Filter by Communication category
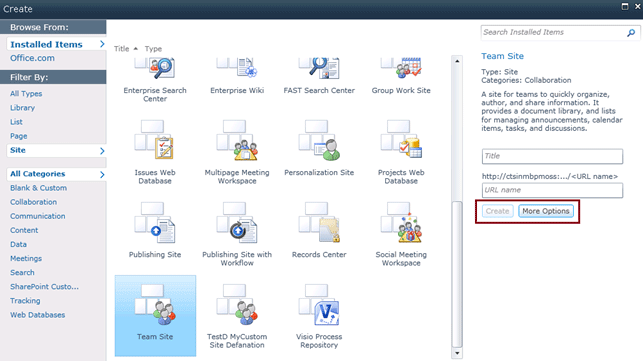 (x=38, y=216)
